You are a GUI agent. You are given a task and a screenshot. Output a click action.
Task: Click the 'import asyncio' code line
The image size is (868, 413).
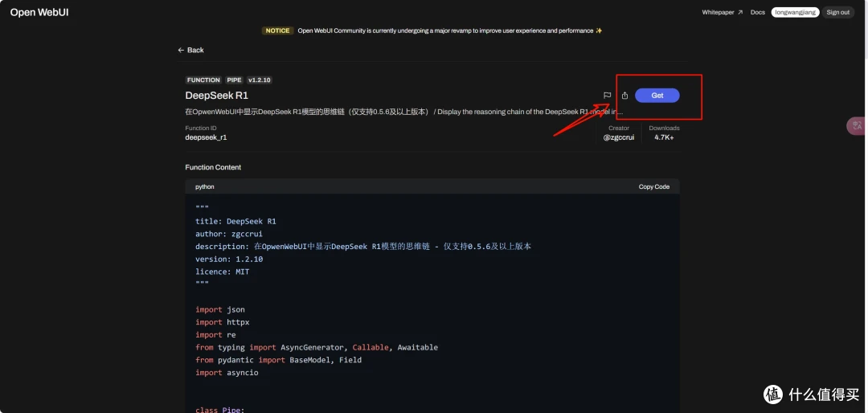coord(227,373)
